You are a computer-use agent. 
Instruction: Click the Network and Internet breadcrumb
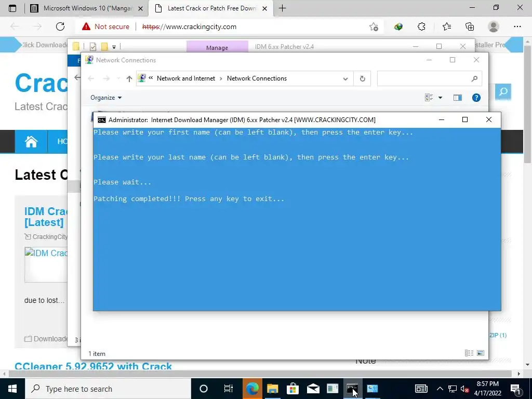point(186,78)
